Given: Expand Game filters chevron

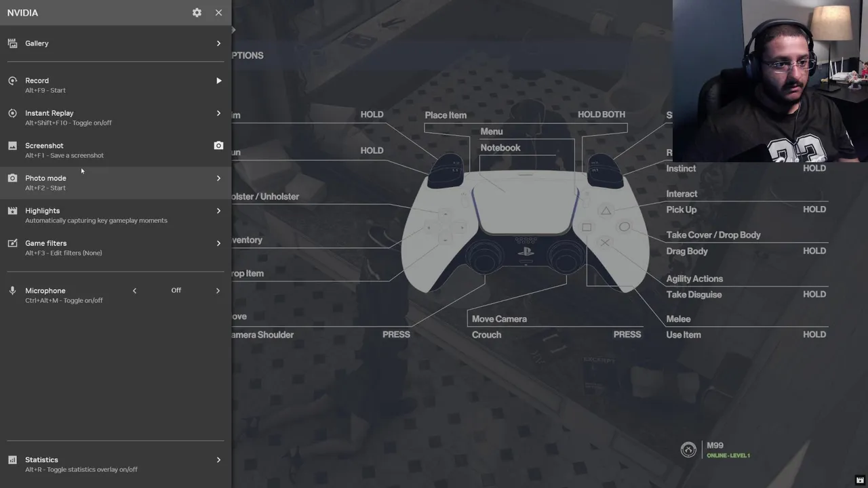Looking at the screenshot, I should point(218,243).
